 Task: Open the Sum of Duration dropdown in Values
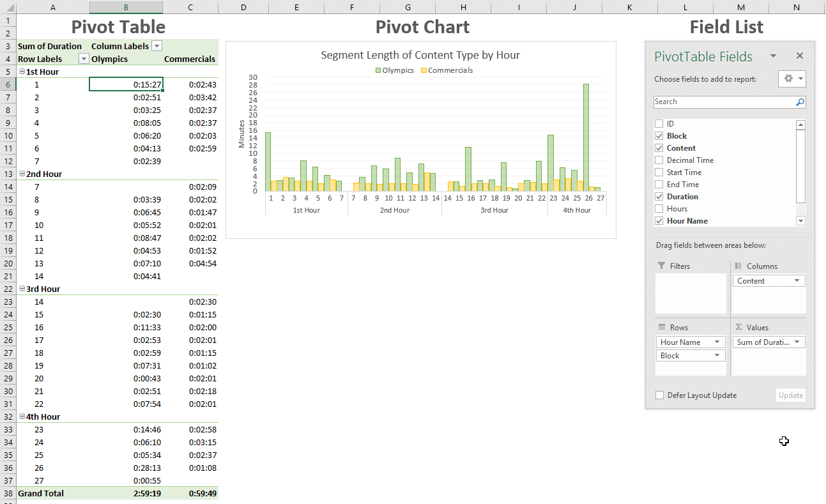(x=797, y=342)
